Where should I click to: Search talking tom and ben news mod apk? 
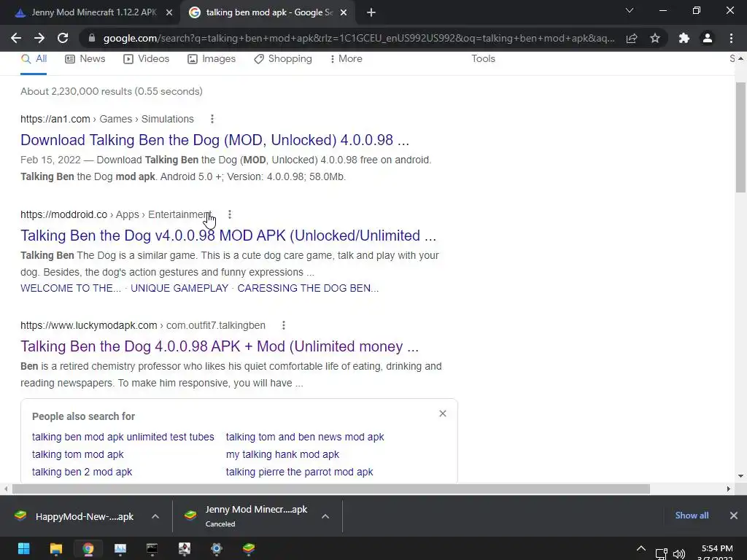[x=305, y=437]
